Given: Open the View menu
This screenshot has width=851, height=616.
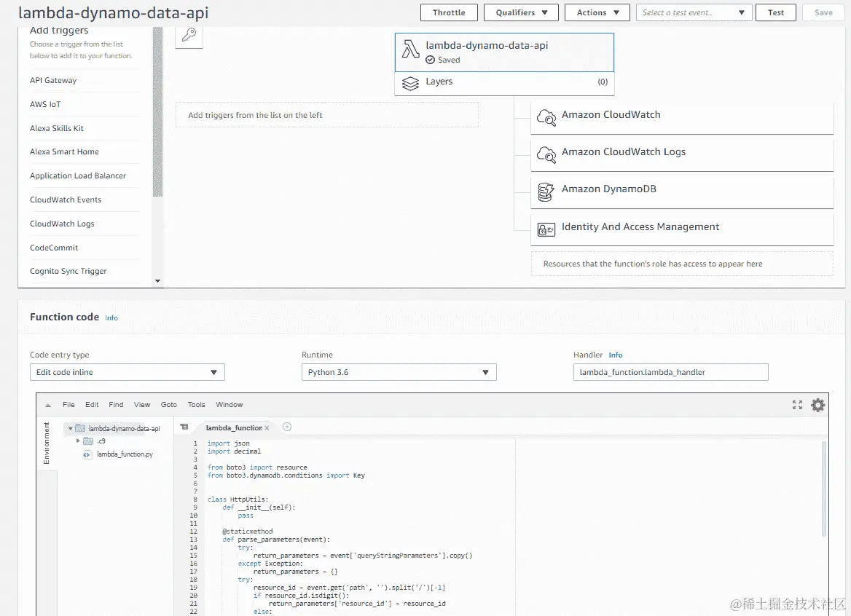Looking at the screenshot, I should pos(141,405).
